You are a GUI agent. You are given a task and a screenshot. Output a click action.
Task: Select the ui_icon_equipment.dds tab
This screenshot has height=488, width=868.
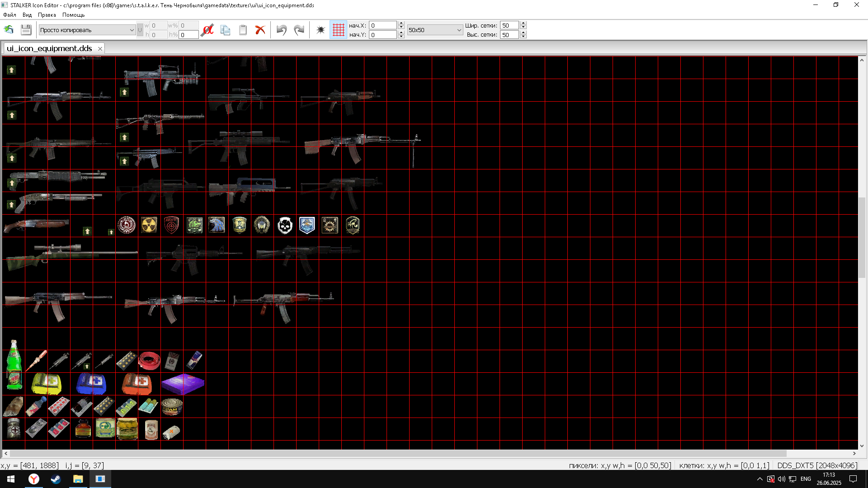[49, 48]
